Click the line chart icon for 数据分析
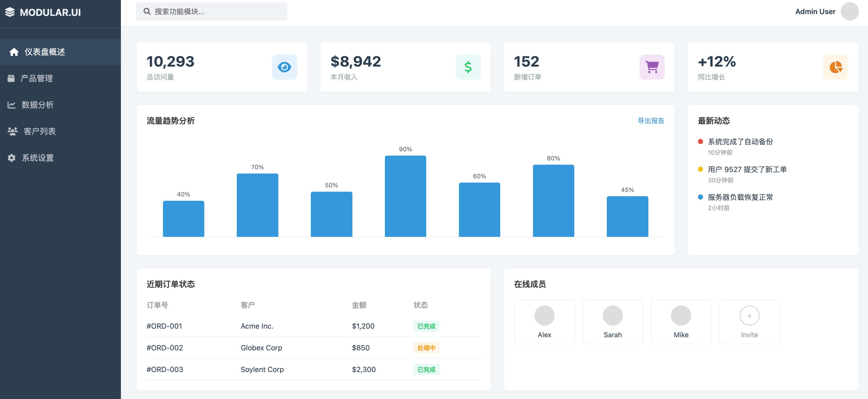Screen dimensions: 868x399 12,105
